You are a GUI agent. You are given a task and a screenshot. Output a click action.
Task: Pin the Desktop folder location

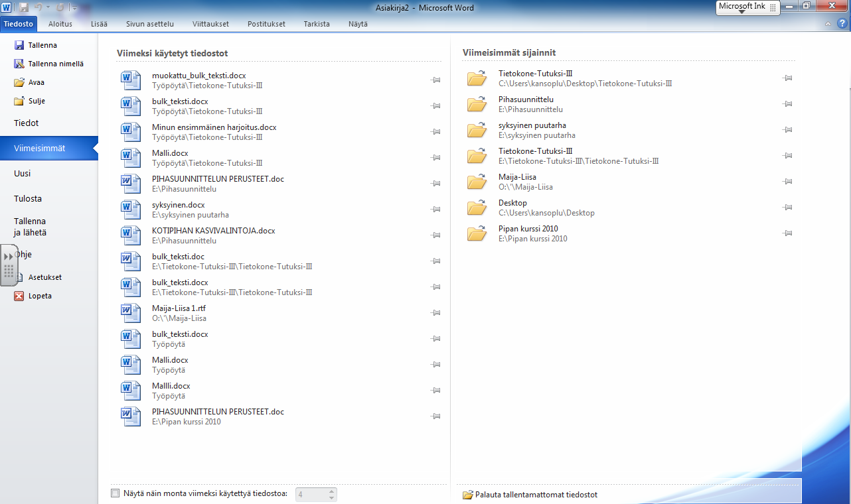click(x=787, y=208)
